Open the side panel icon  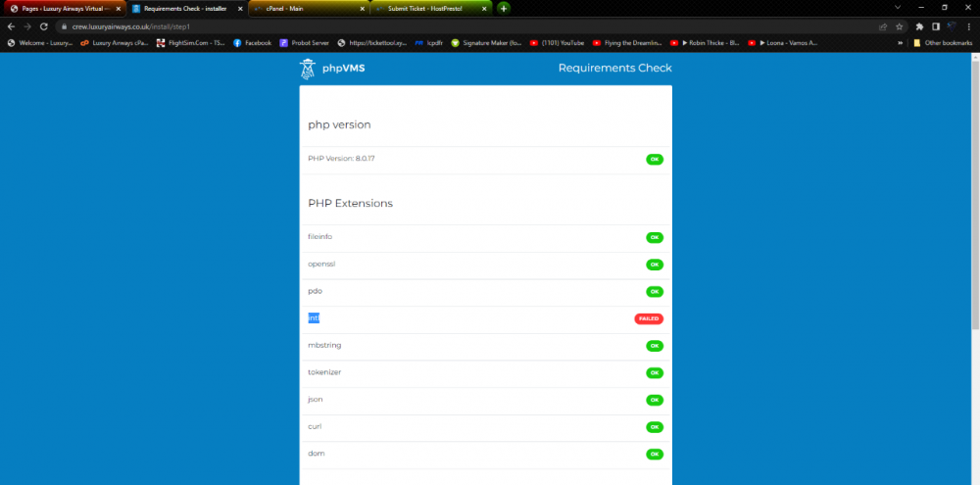point(935,26)
